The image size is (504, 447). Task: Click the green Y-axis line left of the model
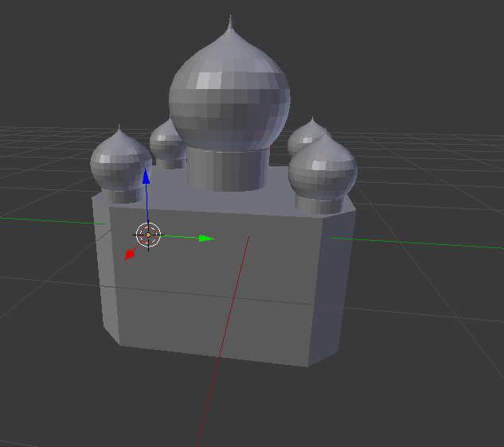48,220
